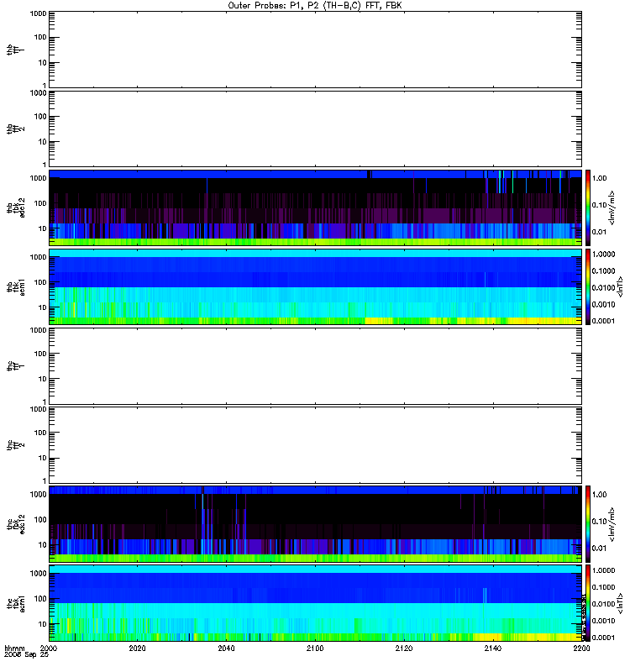The height and width of the screenshot is (672, 630).
Task: Click the '1000' tick label of thc fff 2 panel
Action: (x=38, y=409)
